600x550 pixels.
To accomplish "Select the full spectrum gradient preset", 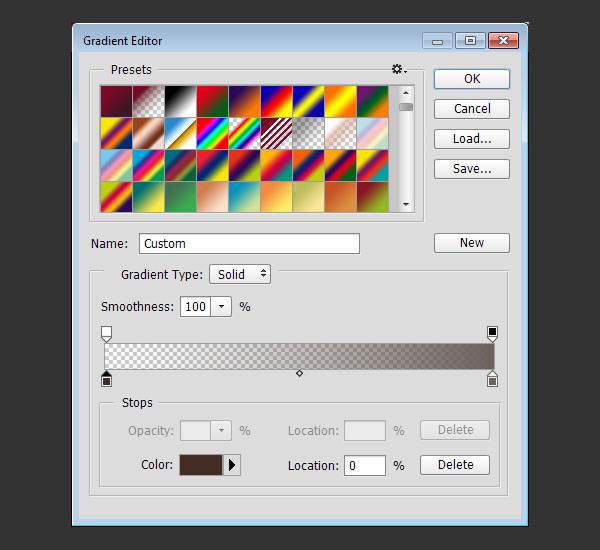I will [212, 134].
